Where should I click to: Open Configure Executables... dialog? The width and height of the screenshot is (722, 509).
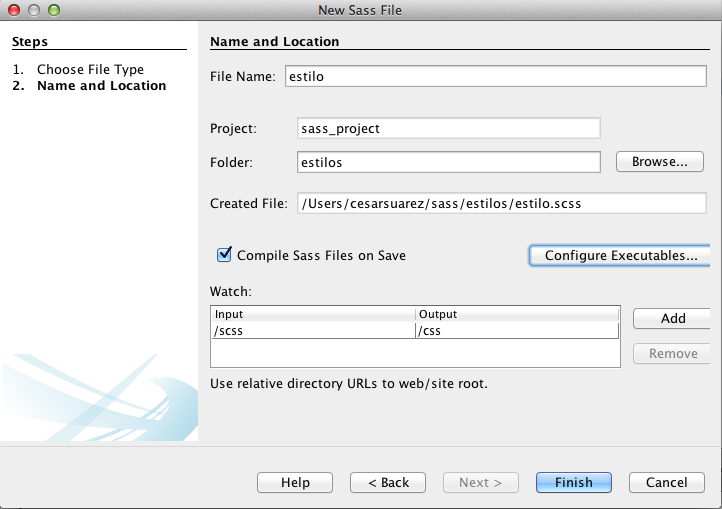(620, 255)
